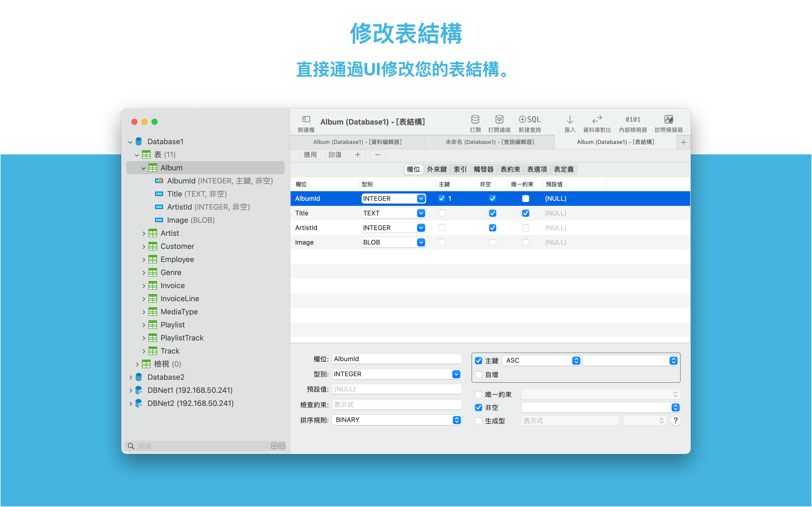Viewport: 812px width, 507px height.
Task: Open the type dropdown for Image row
Action: [421, 243]
